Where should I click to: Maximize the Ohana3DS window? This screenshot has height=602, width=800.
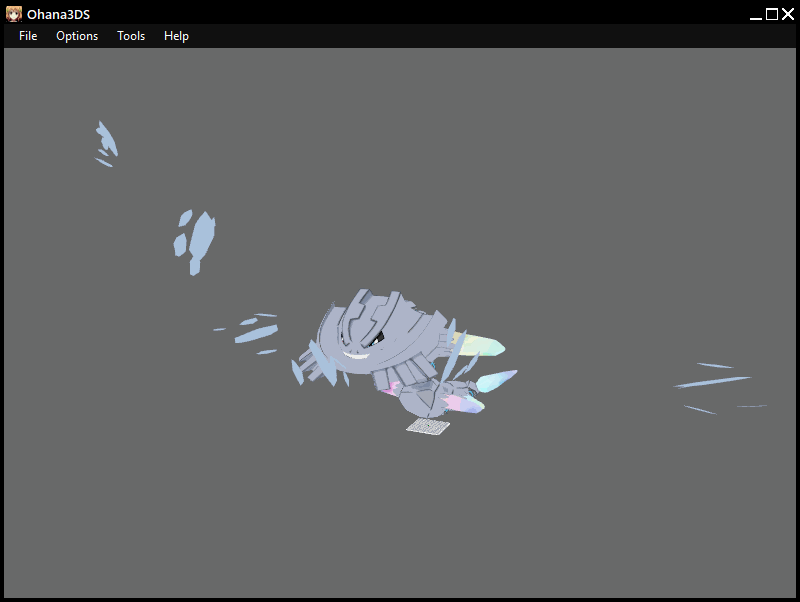click(x=772, y=14)
